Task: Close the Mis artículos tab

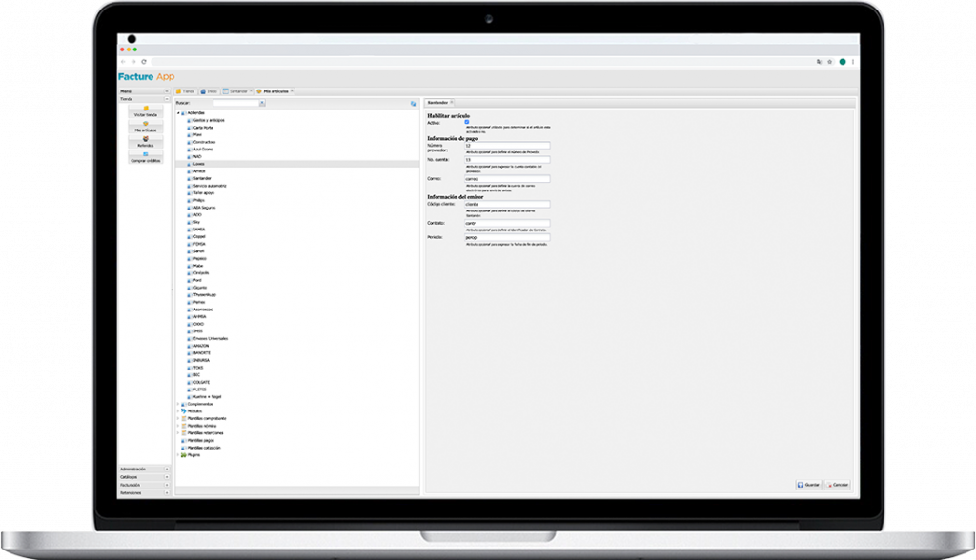Action: pyautogui.click(x=292, y=90)
